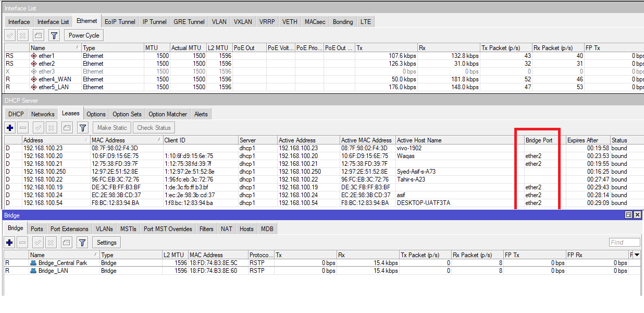Select the lease with host Tahir-s-A23
Image resolution: width=644 pixels, height=313 pixels.
(323, 179)
